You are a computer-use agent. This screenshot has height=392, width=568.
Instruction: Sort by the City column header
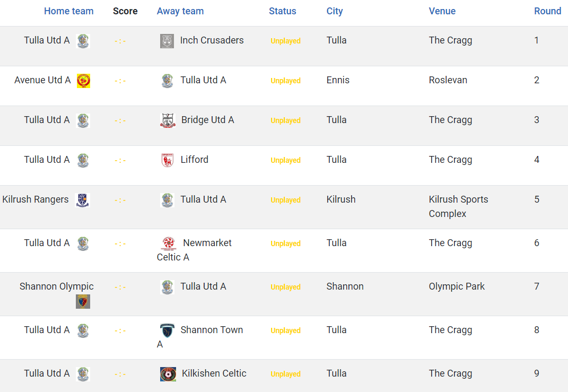[x=334, y=11]
